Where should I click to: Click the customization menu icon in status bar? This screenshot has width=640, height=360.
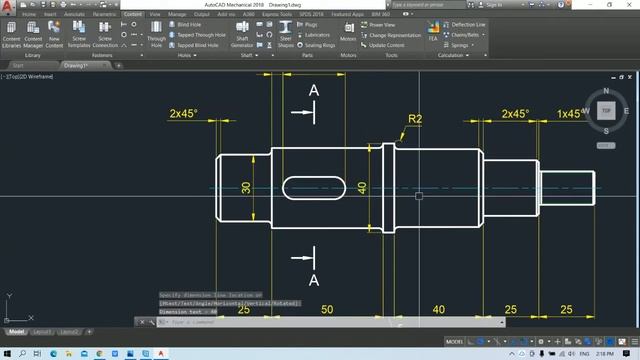pyautogui.click(x=634, y=342)
